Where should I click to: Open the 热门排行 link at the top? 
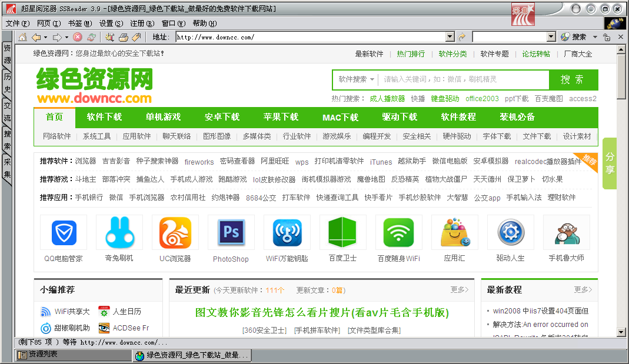point(411,54)
